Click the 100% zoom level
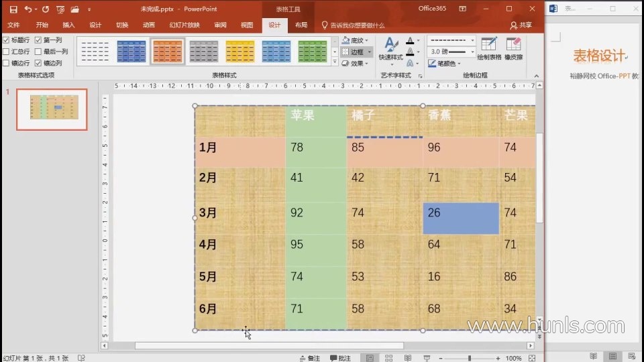The width and height of the screenshot is (644, 362). pyautogui.click(x=513, y=358)
